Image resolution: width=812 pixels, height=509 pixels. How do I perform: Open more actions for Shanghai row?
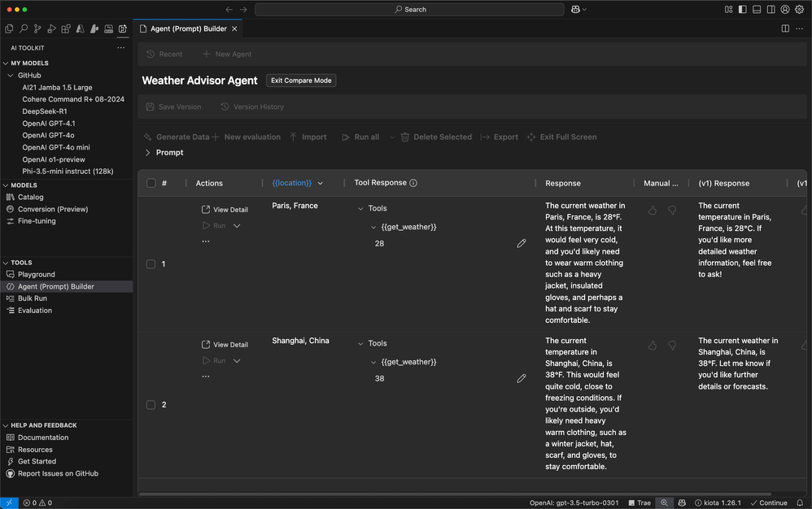(x=206, y=376)
